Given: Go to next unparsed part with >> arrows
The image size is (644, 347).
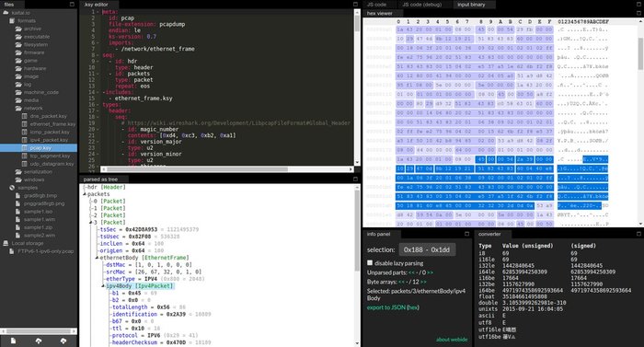Looking at the screenshot, I should pos(430,272).
